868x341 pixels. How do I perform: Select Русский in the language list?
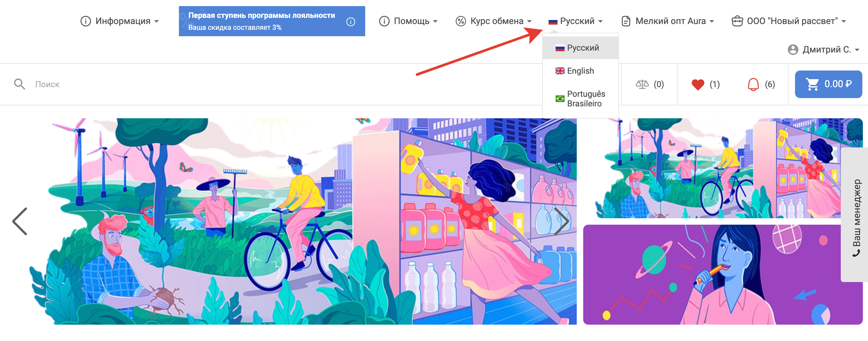coord(582,48)
